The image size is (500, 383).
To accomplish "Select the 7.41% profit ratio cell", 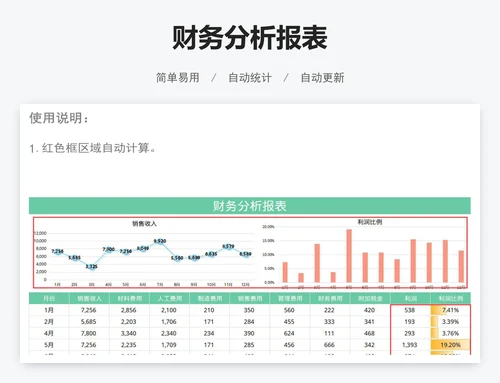I will [x=450, y=310].
